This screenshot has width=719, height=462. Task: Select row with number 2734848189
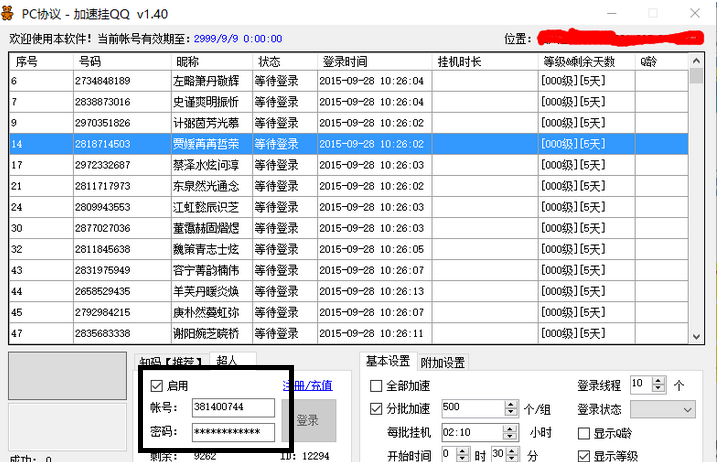click(x=348, y=81)
